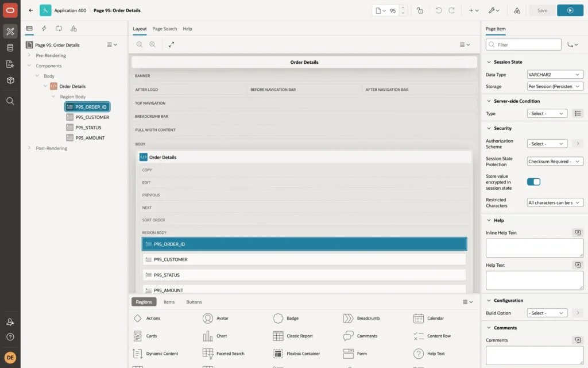Open the layout menu hamburger icon
The height and width of the screenshot is (368, 588).
point(465,44)
